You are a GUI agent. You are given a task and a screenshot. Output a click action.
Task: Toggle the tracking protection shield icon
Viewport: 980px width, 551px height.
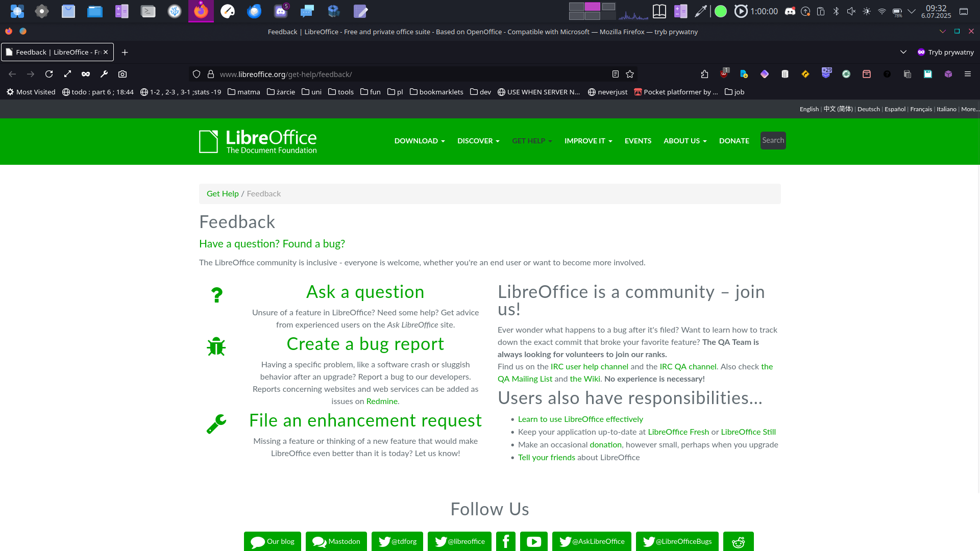pos(197,74)
